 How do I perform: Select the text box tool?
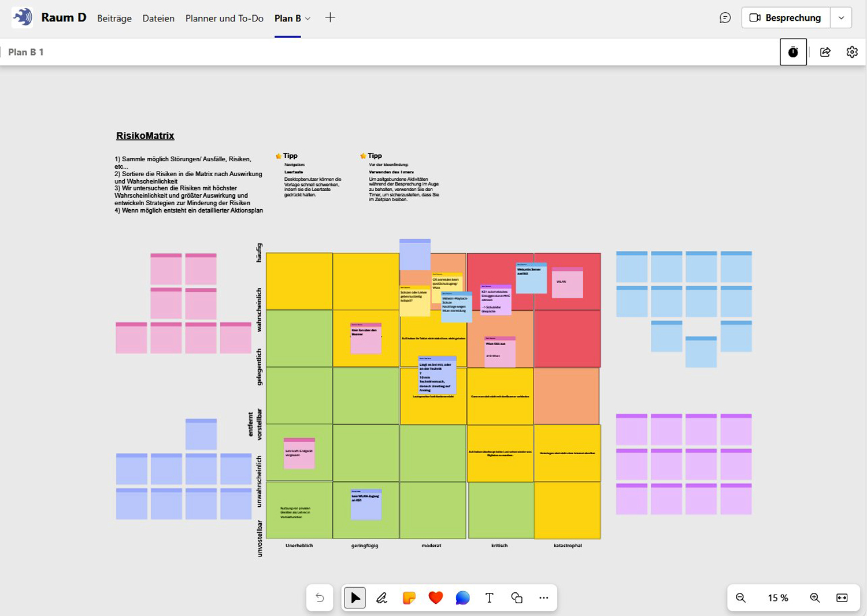click(x=490, y=598)
